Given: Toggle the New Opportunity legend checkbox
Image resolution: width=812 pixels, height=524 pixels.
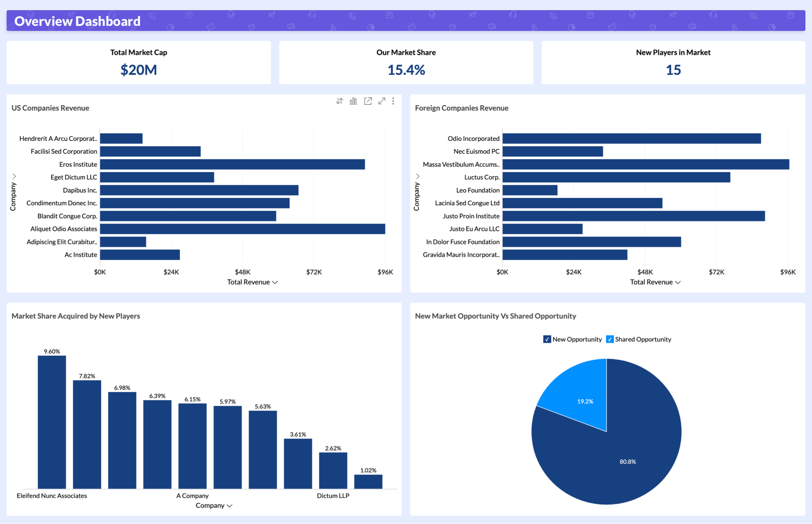Looking at the screenshot, I should tap(547, 339).
